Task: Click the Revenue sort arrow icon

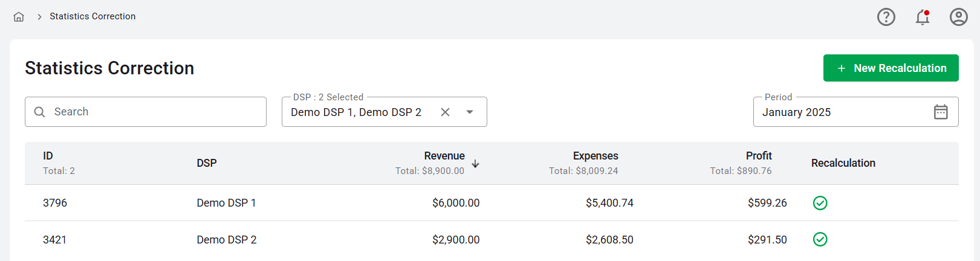Action: 476,164
